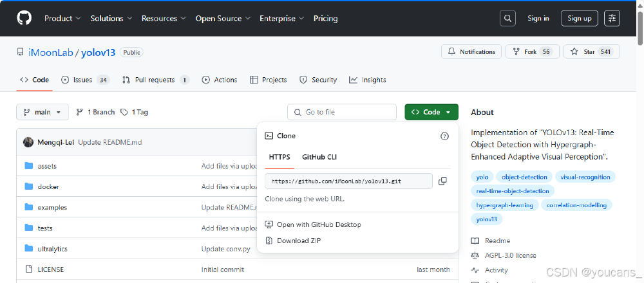Toggle the green Code dropdown button

(431, 112)
